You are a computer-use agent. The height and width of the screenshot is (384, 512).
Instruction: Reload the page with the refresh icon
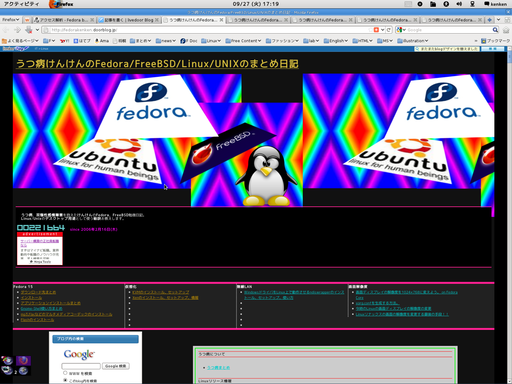pos(389,30)
